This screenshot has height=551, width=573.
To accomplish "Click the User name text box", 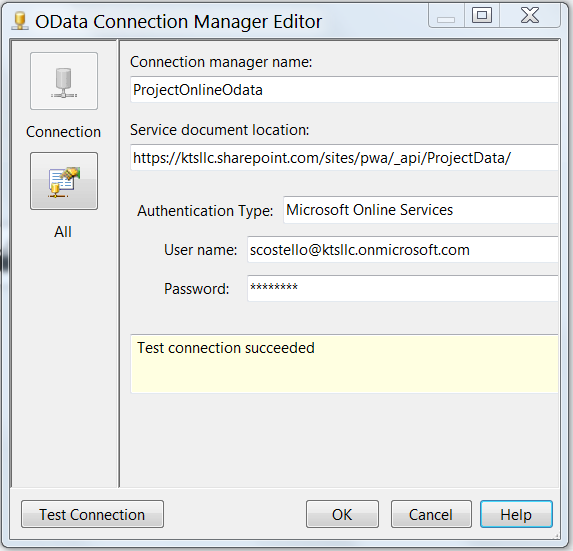I will pyautogui.click(x=403, y=250).
